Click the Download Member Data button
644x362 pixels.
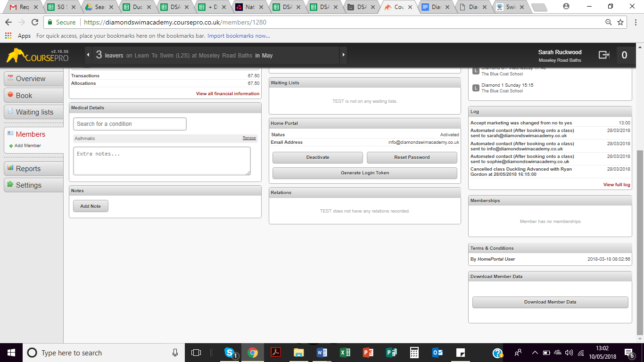click(x=550, y=302)
